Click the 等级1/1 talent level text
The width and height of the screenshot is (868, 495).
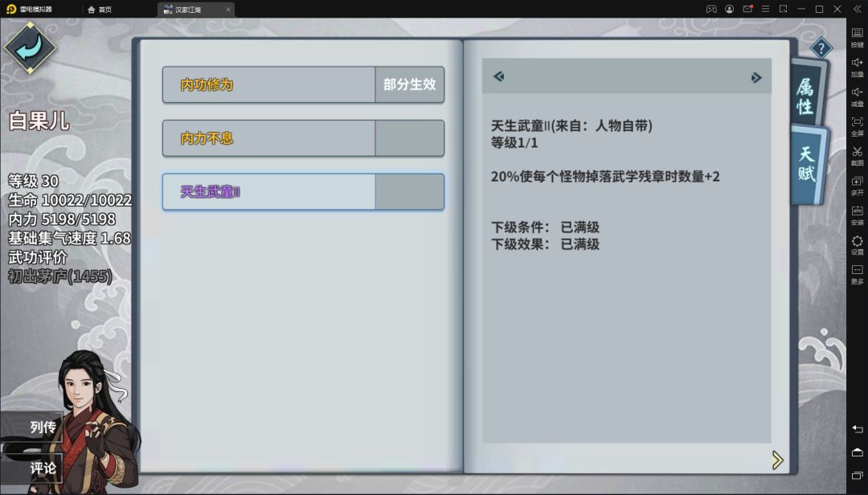[x=514, y=143]
